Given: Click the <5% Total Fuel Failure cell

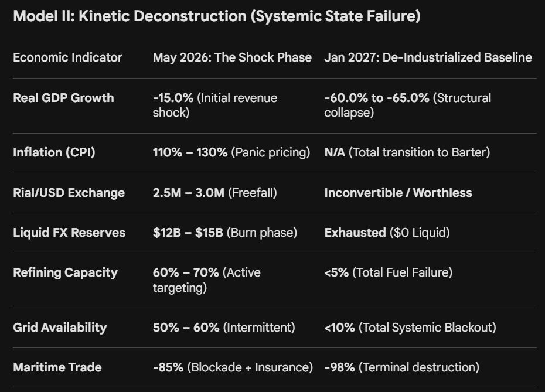Looking at the screenshot, I should (x=389, y=272).
